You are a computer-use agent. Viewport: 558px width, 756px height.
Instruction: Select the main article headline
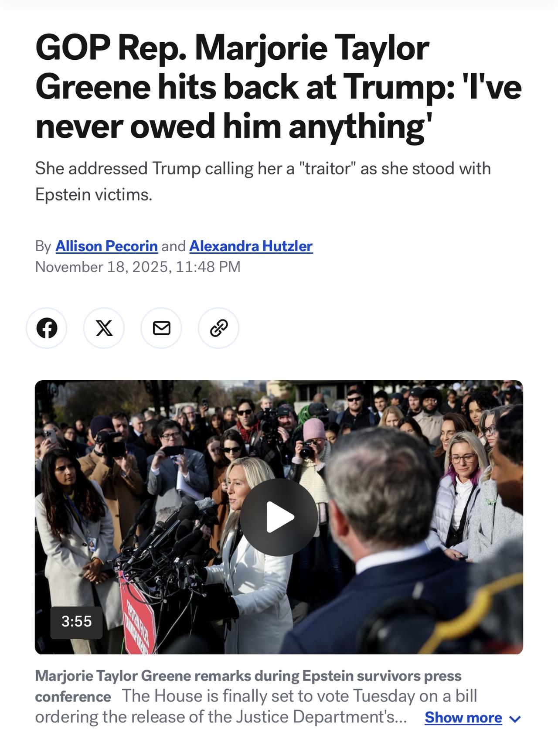coord(278,87)
